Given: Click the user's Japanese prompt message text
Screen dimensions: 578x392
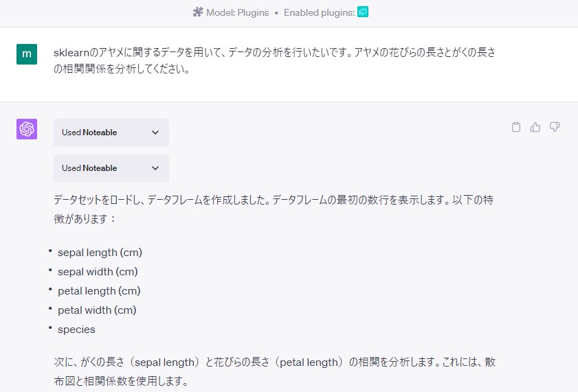Looking at the screenshot, I should point(275,60).
